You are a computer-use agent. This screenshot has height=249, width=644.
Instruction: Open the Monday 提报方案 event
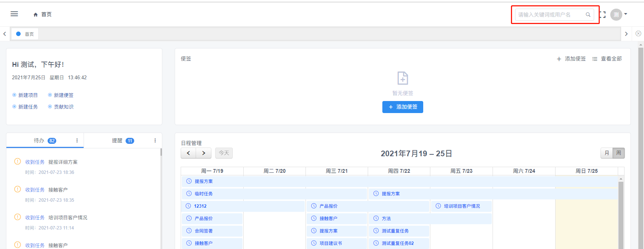point(400,181)
